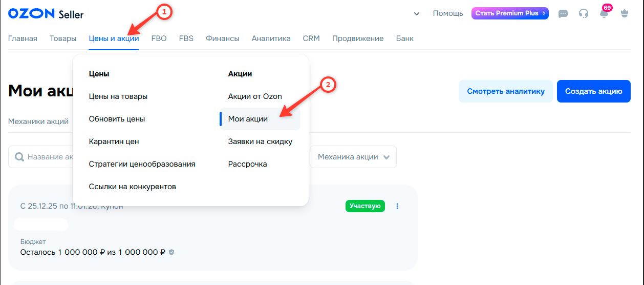Image resolution: width=644 pixels, height=285 pixels.
Task: Expand the Механика акции dropdown
Action: coord(353,157)
